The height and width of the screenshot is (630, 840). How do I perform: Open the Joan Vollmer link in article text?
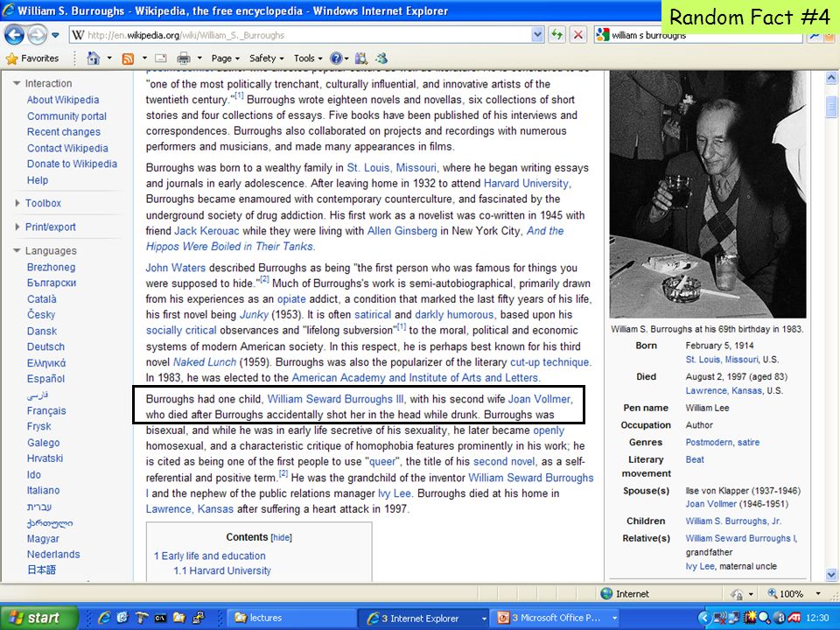540,399
